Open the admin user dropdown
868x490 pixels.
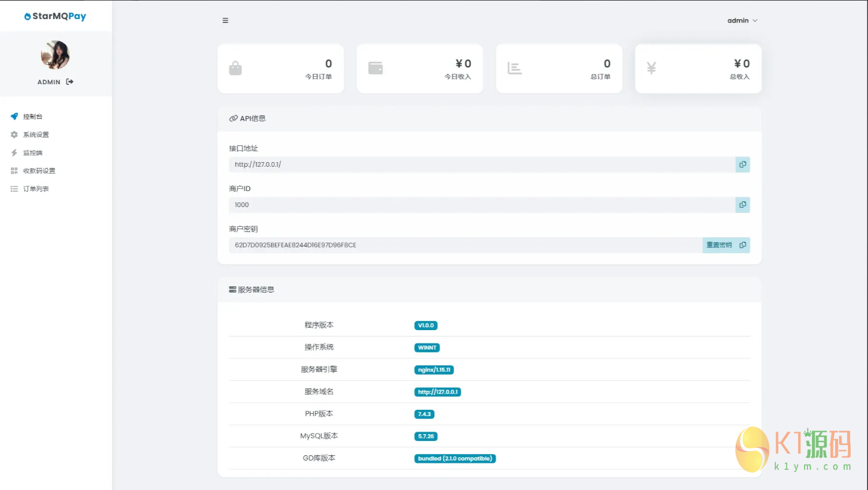pyautogui.click(x=742, y=21)
